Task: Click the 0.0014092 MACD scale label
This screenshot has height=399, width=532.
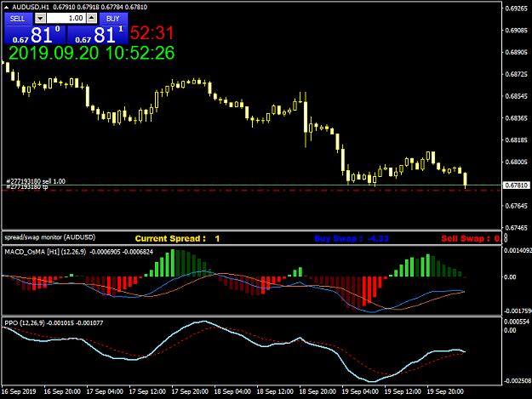Action: tap(518, 250)
